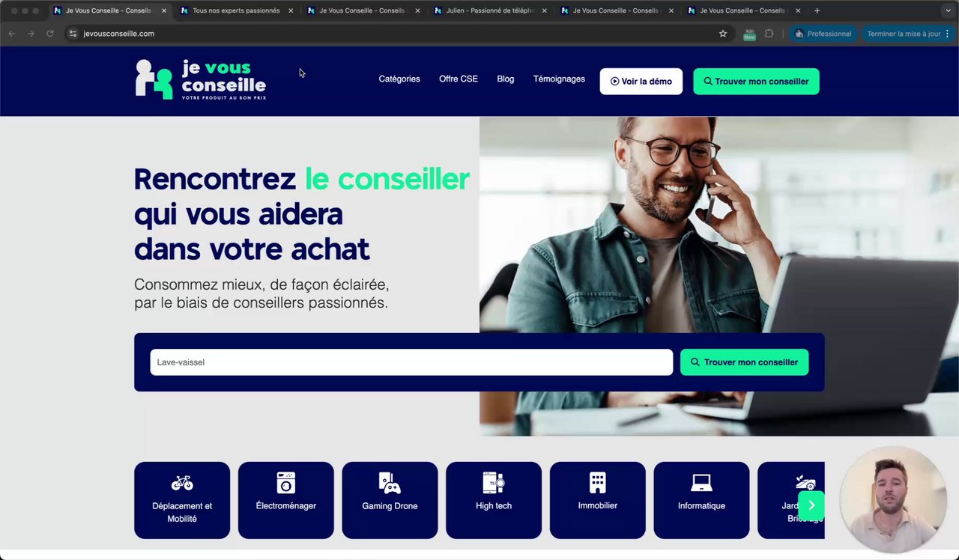Open the Professionnel profile chip
The width and height of the screenshot is (959, 560).
tap(822, 34)
